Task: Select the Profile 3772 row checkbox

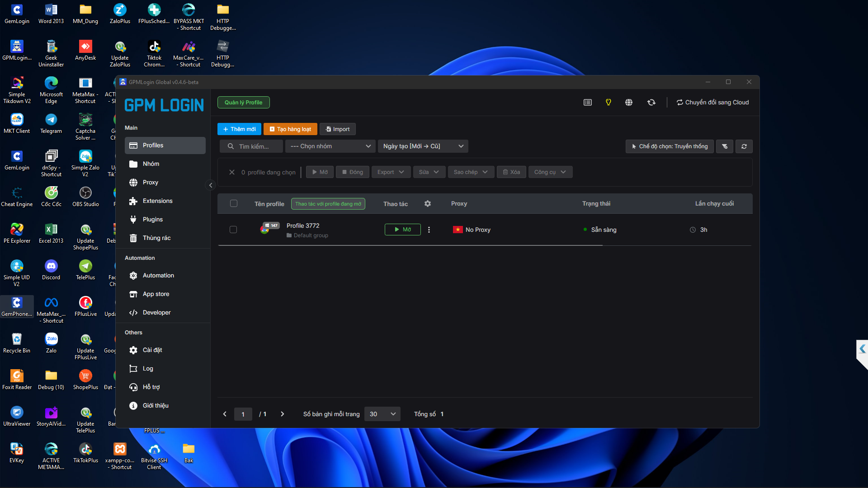Action: [233, 230]
